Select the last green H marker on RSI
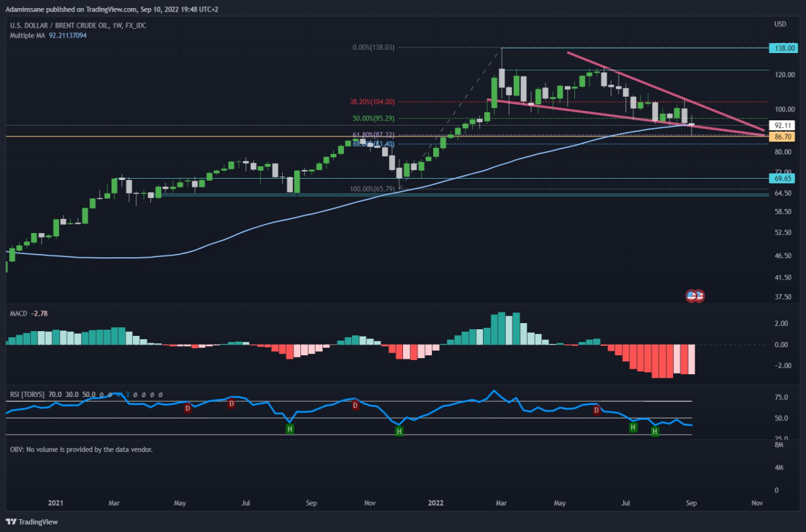Screen dimensions: 806x532 point(655,432)
